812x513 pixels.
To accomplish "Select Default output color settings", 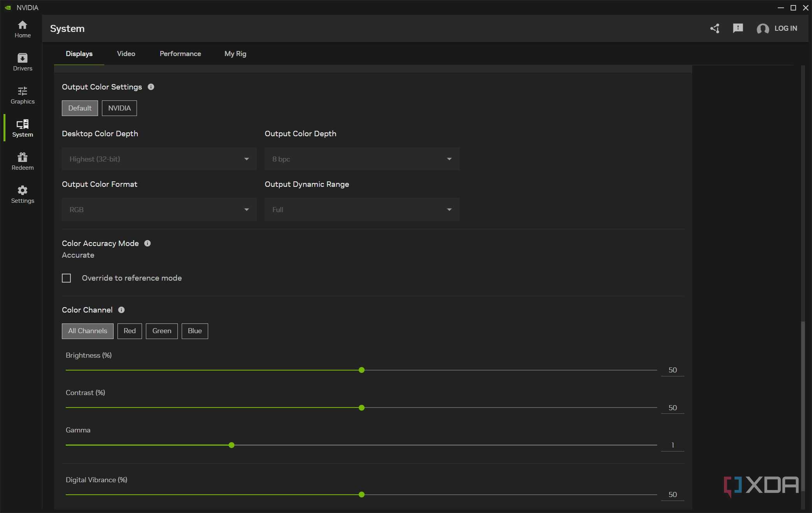I will tap(80, 108).
